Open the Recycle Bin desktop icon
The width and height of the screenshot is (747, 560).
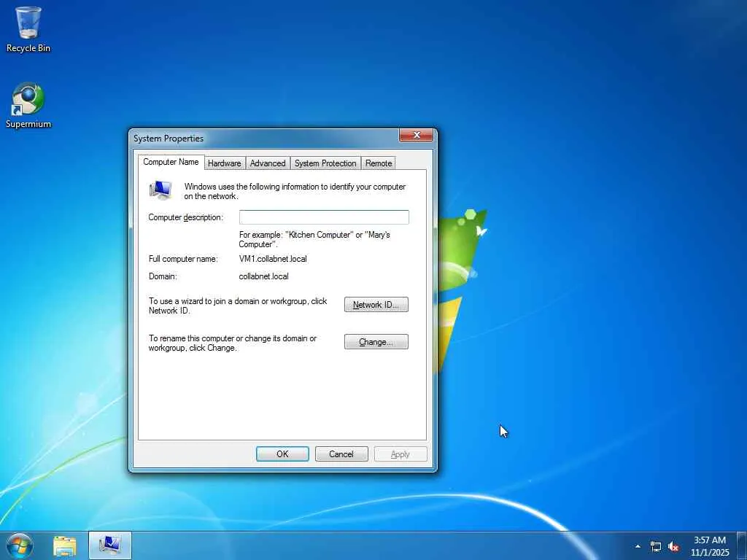click(x=28, y=28)
